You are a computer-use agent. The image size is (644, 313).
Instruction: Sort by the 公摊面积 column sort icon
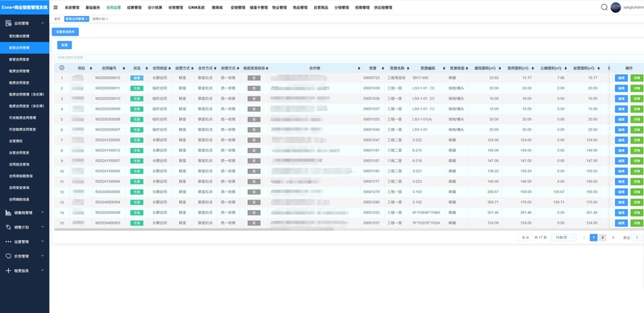coord(566,68)
